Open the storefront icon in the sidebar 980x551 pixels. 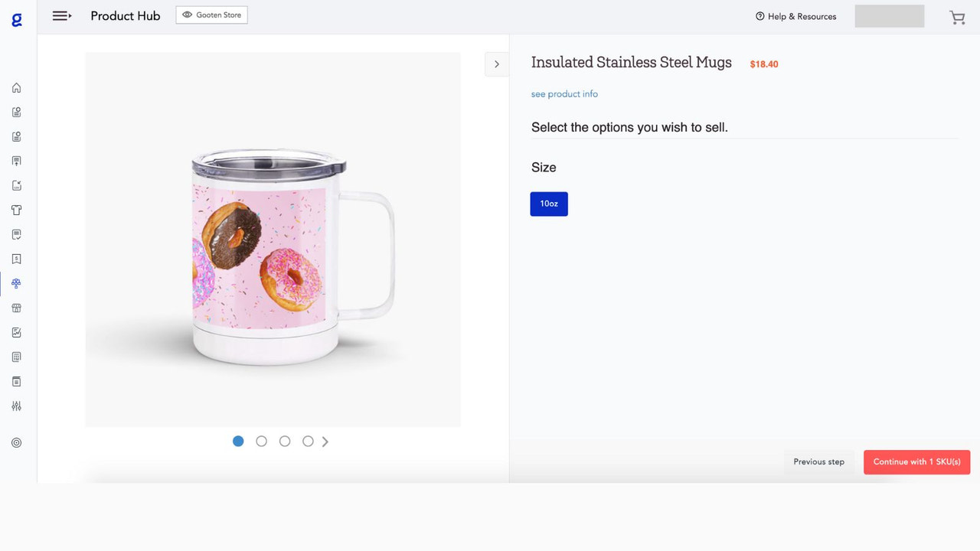[x=16, y=308]
